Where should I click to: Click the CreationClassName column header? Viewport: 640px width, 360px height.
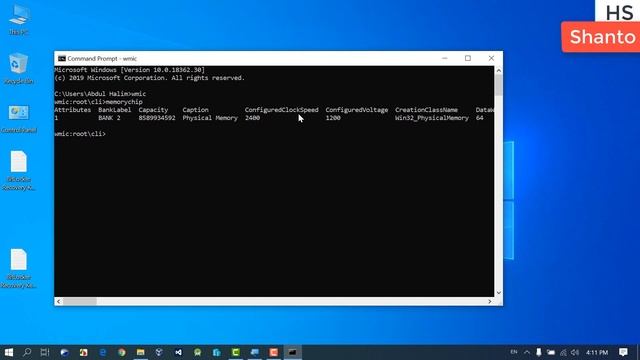pyautogui.click(x=426, y=110)
